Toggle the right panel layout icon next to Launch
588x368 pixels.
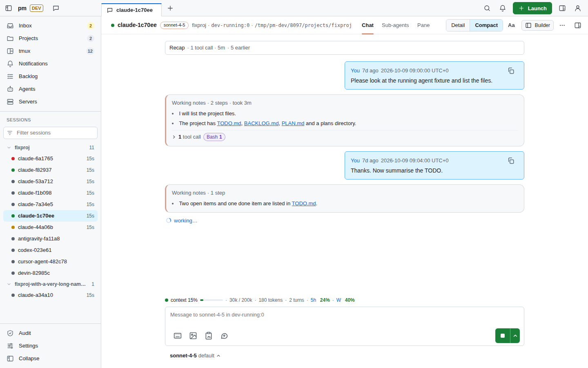(562, 8)
